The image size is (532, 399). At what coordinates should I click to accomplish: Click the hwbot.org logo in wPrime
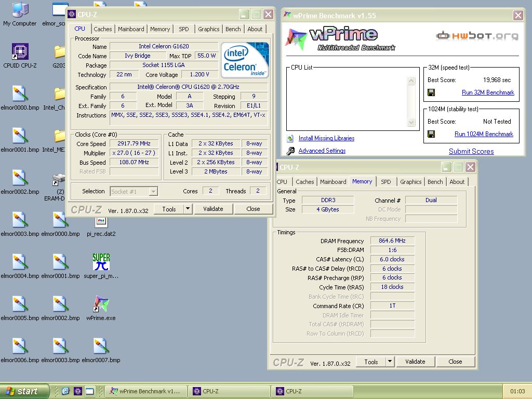(477, 35)
